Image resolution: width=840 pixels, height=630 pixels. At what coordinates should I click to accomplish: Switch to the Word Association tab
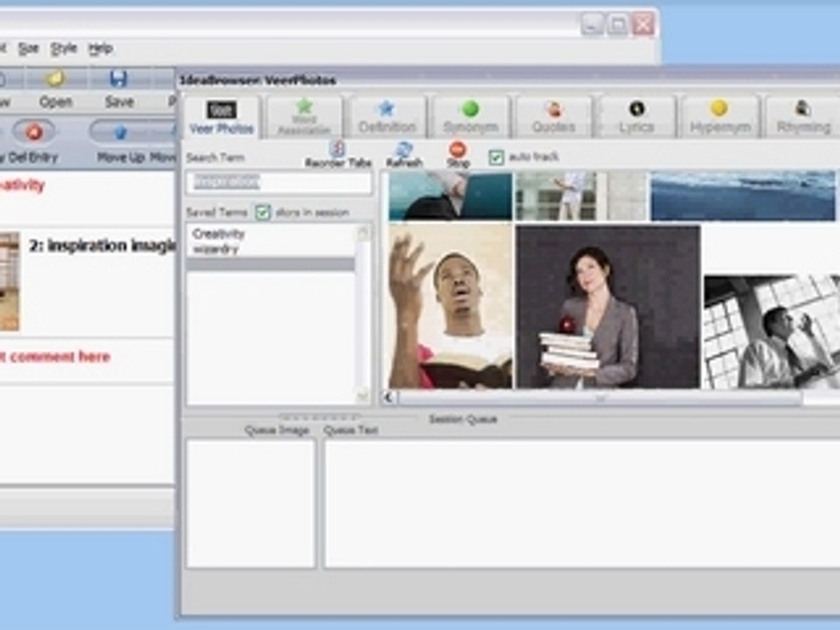[304, 117]
